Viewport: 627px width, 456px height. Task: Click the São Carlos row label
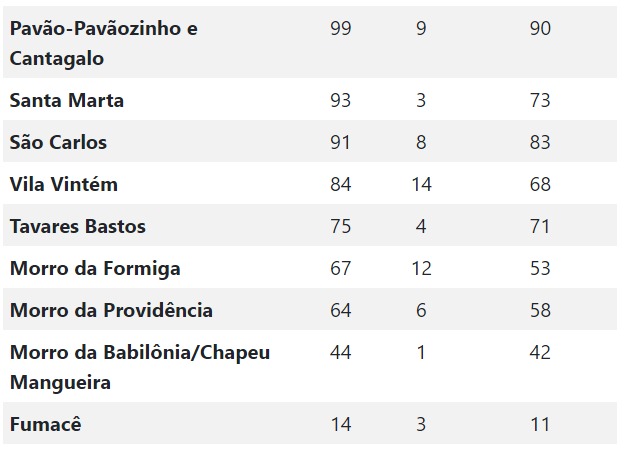point(58,142)
